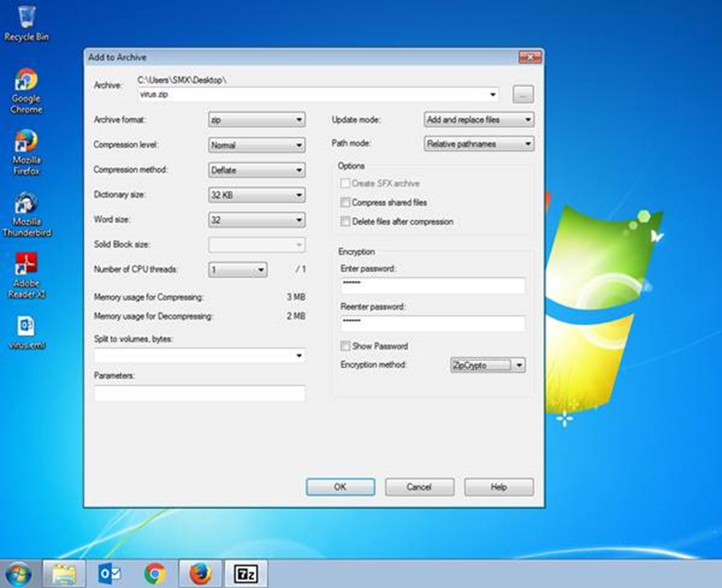
Task: Select the Mozilla Thunderbird desktop icon
Action: [26, 213]
